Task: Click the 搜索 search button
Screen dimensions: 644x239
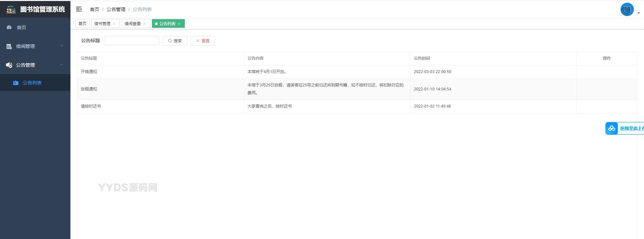Action: pyautogui.click(x=175, y=41)
